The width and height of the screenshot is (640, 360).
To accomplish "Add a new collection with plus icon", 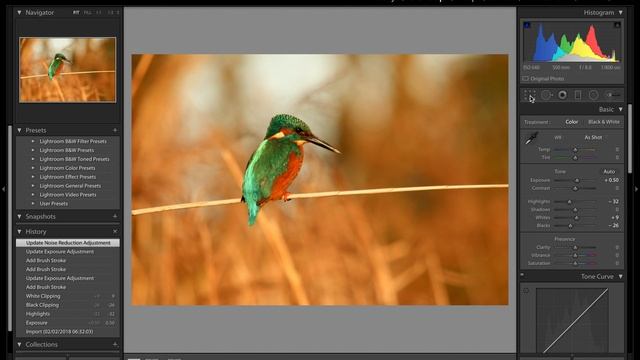I will pos(115,344).
